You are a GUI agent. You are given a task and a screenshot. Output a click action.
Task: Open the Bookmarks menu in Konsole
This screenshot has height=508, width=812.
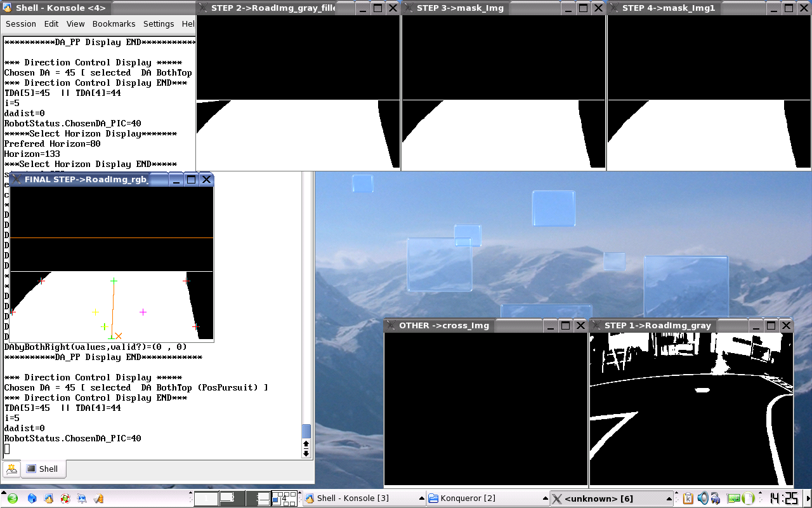114,23
